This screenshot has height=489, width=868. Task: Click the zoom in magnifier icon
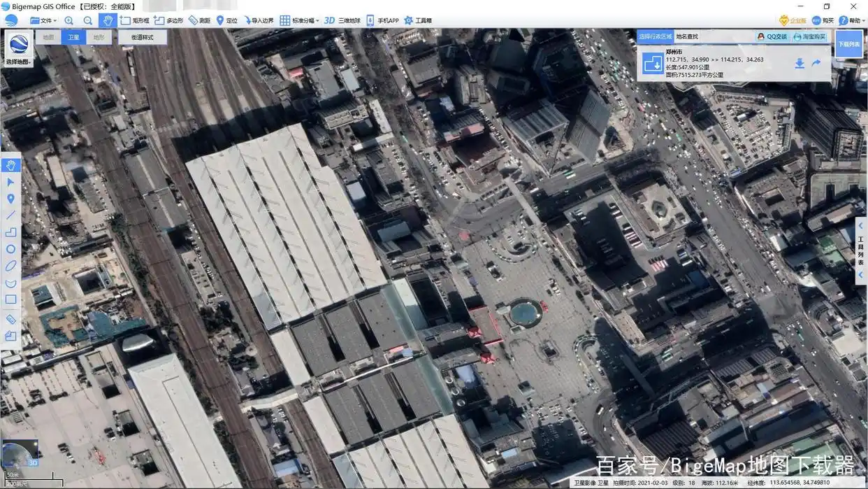point(68,20)
